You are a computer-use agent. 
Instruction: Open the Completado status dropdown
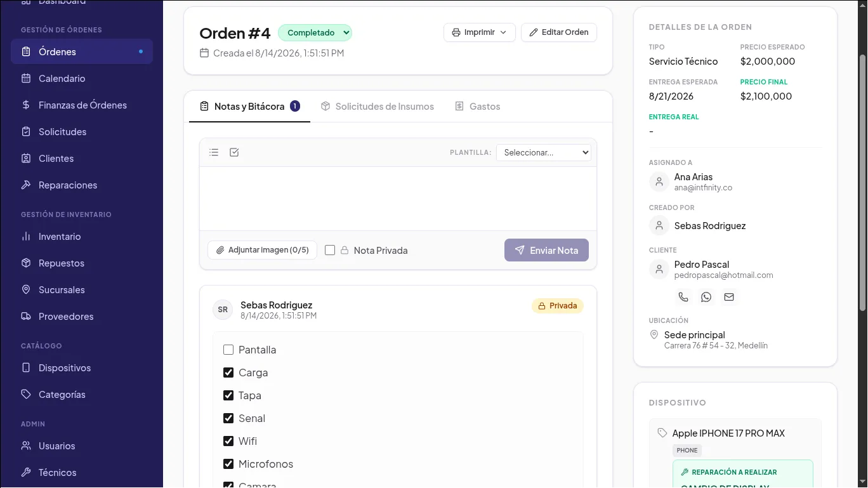point(315,32)
